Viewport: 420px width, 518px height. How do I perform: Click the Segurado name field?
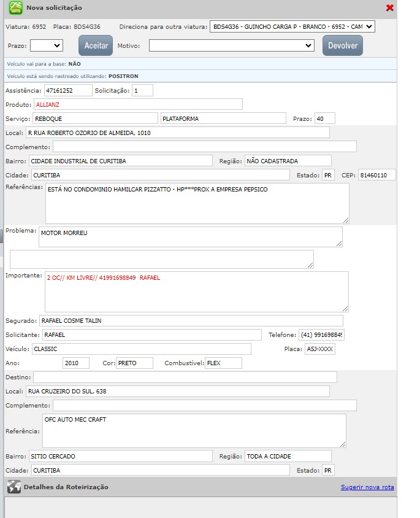point(190,321)
